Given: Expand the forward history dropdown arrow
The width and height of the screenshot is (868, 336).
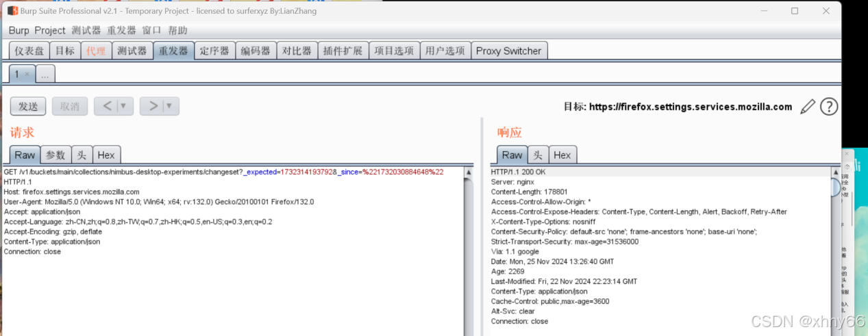Looking at the screenshot, I should pyautogui.click(x=171, y=106).
